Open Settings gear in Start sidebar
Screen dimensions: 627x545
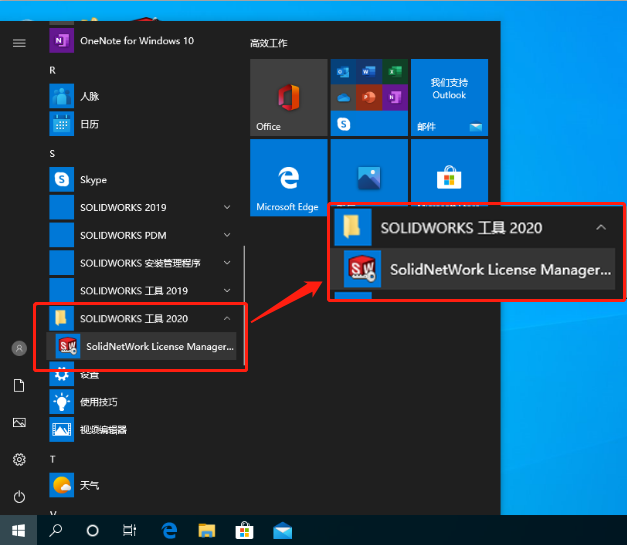[x=19, y=460]
